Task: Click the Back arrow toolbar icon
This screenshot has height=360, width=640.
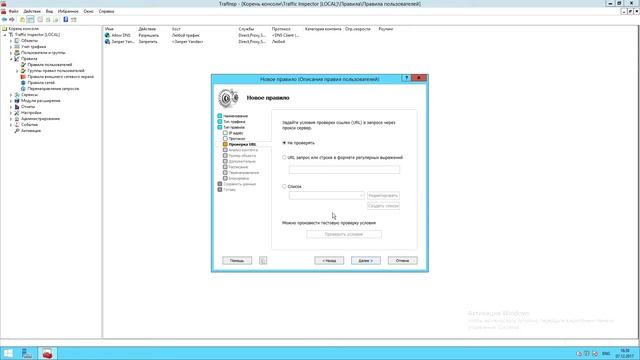Action: [4, 20]
